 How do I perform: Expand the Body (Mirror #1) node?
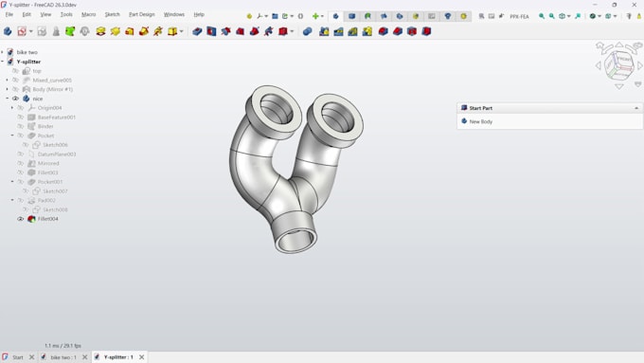(x=7, y=89)
